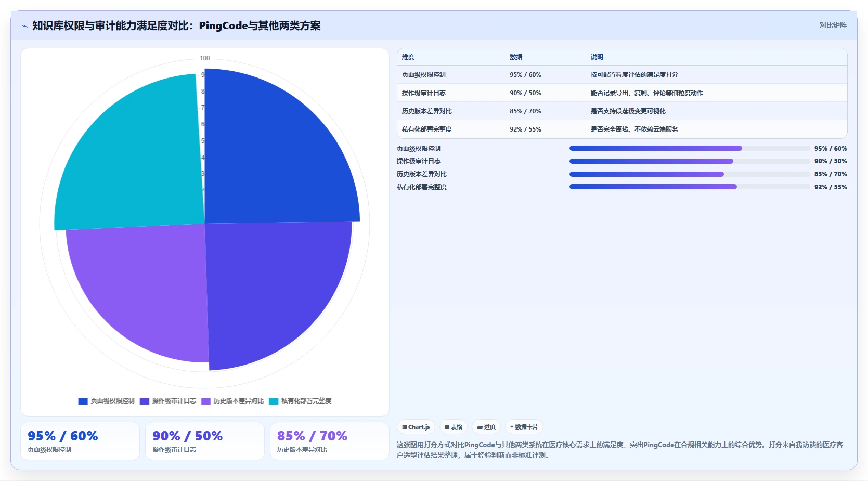Click description 是否支持段落级变更可视化

coord(628,111)
